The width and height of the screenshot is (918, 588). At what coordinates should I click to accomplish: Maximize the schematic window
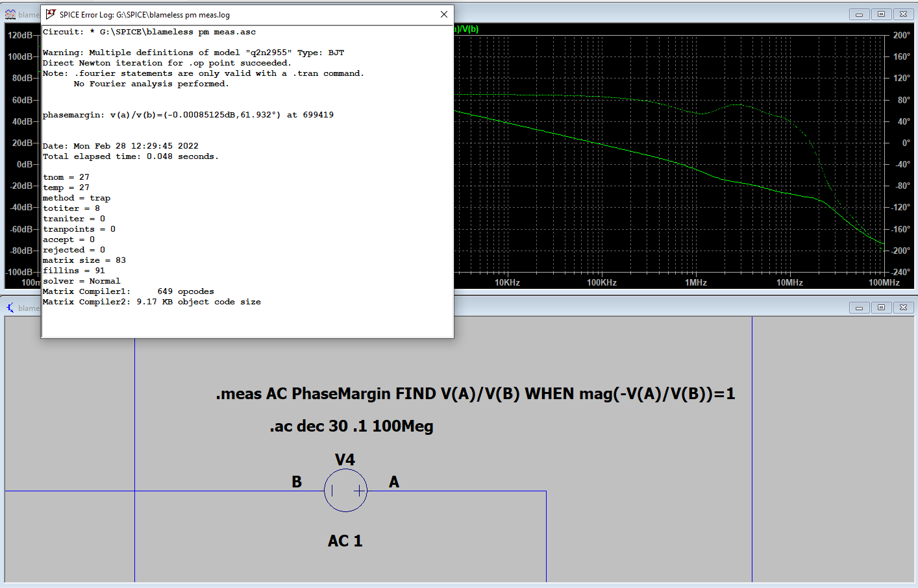coord(881,308)
